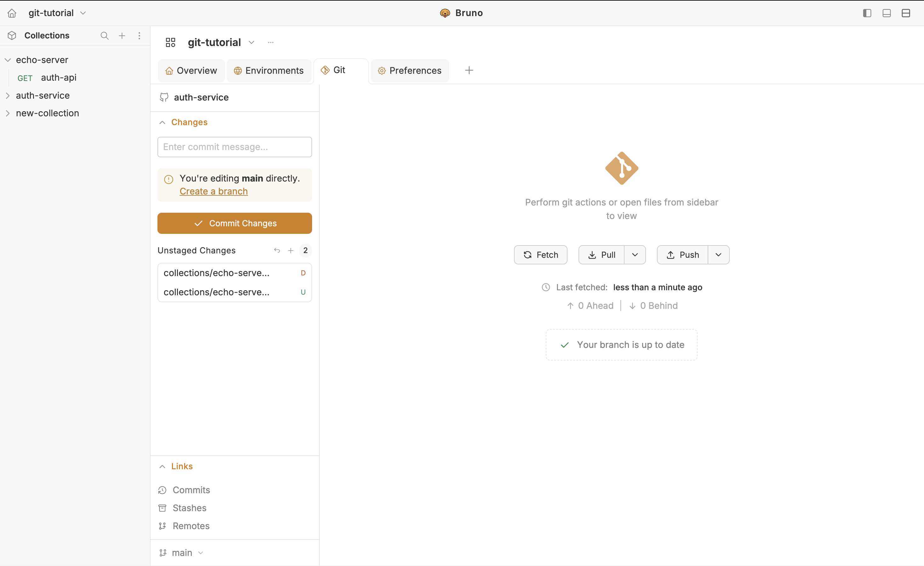Click the Unstaged Changes heading

[x=197, y=250]
